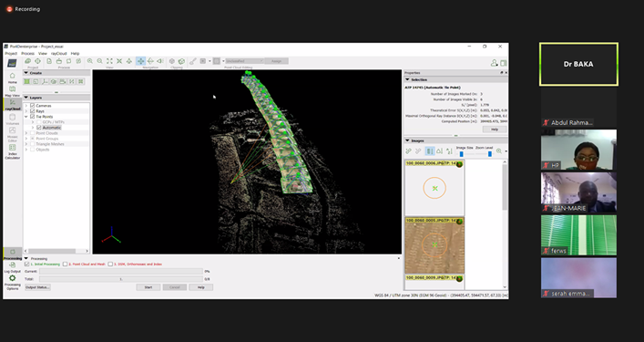Image resolution: width=644 pixels, height=342 pixels.
Task: Open the Process menu
Action: pos(28,54)
